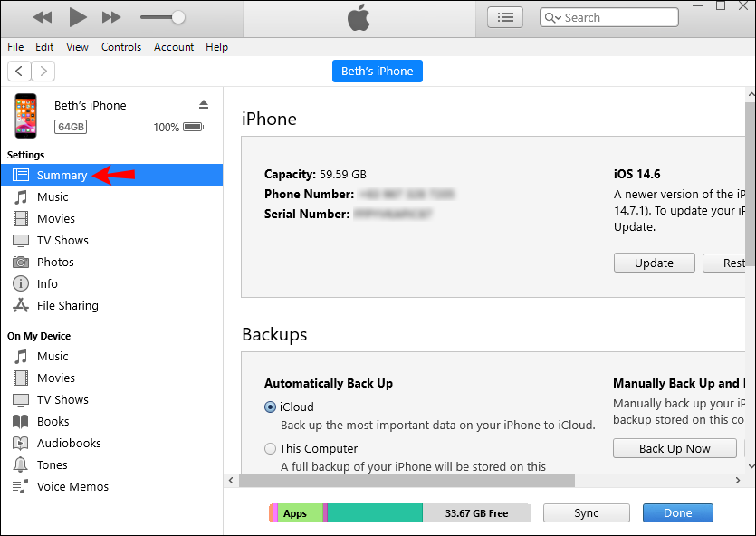The width and height of the screenshot is (756, 536).
Task: Open the Account menu
Action: coord(174,47)
